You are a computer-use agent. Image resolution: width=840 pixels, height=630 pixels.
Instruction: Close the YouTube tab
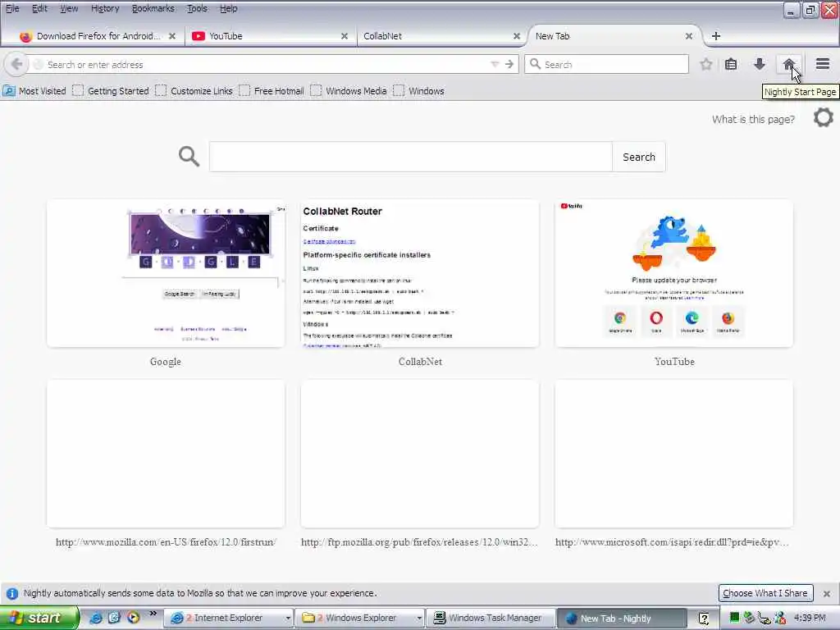[345, 36]
